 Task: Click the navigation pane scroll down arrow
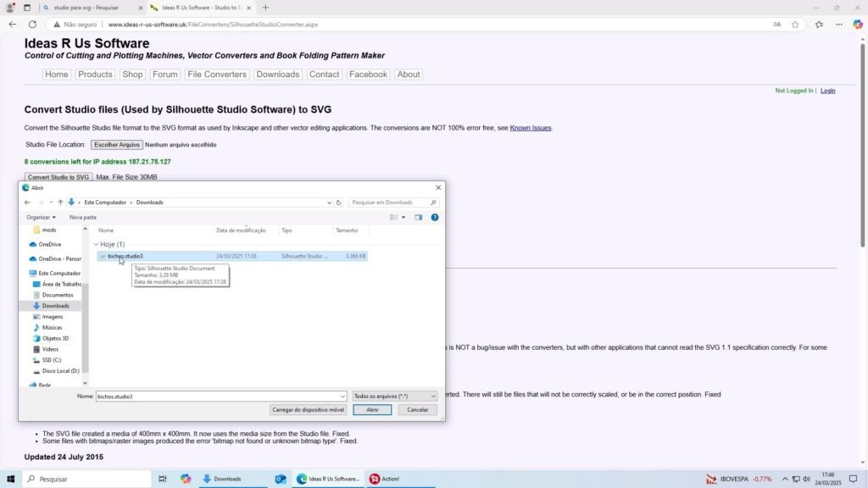click(85, 383)
